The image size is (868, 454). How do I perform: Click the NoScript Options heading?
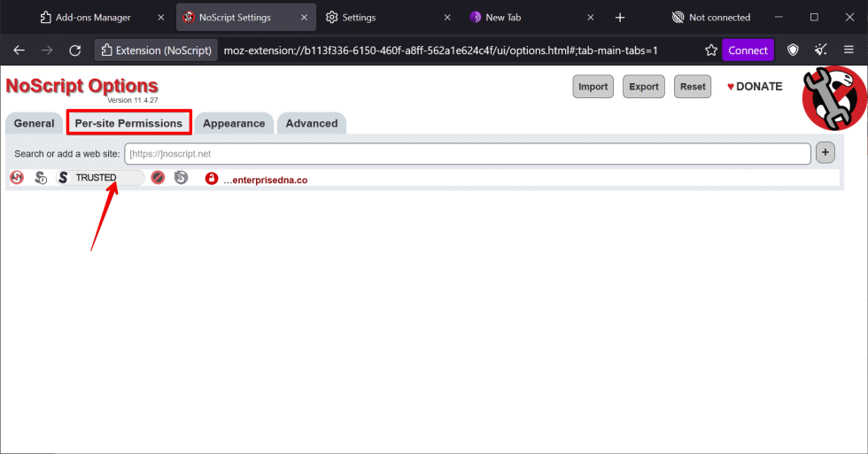81,86
